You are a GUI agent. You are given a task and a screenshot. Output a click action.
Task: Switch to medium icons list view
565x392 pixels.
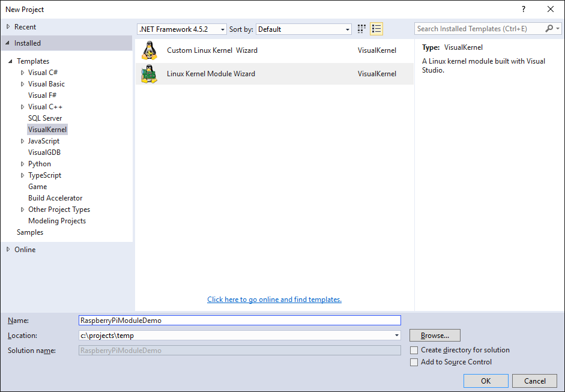tap(376, 29)
